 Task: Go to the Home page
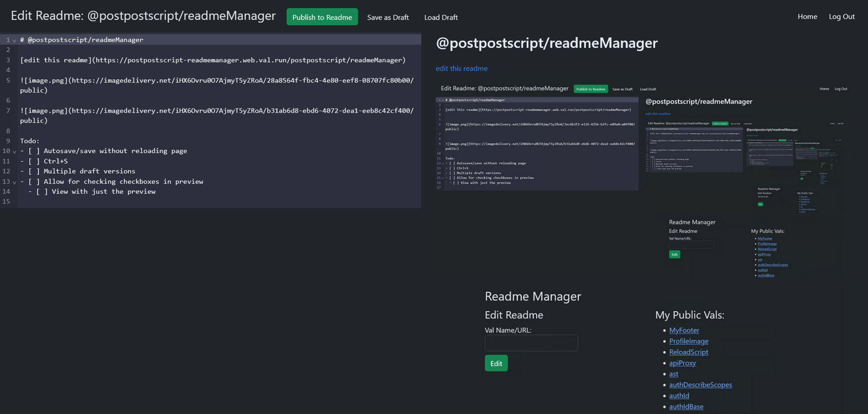tap(807, 17)
